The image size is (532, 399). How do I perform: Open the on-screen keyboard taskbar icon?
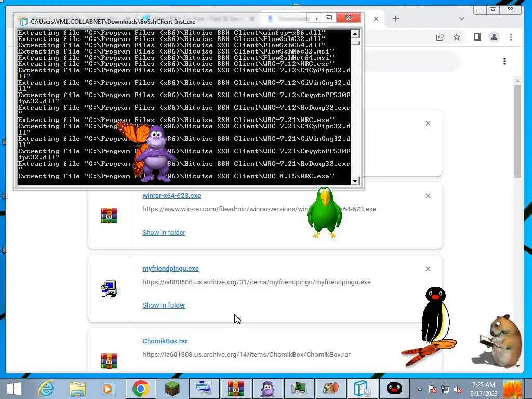click(x=204, y=388)
